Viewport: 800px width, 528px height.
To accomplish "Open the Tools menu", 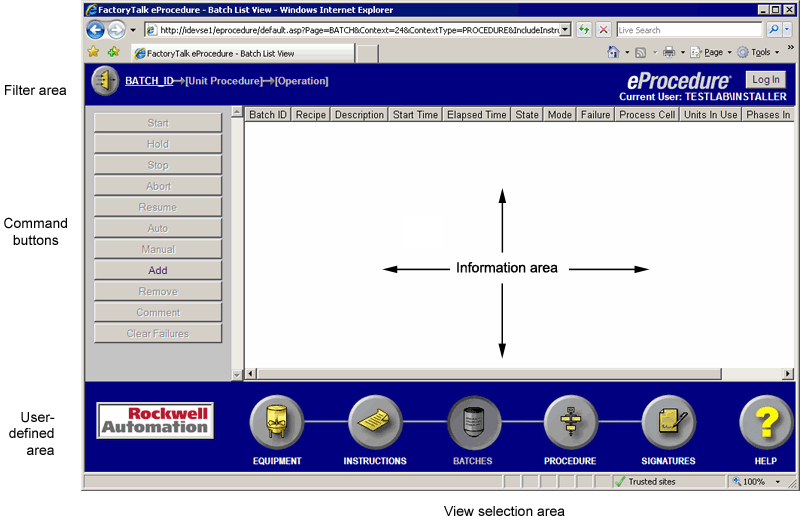I will [759, 52].
